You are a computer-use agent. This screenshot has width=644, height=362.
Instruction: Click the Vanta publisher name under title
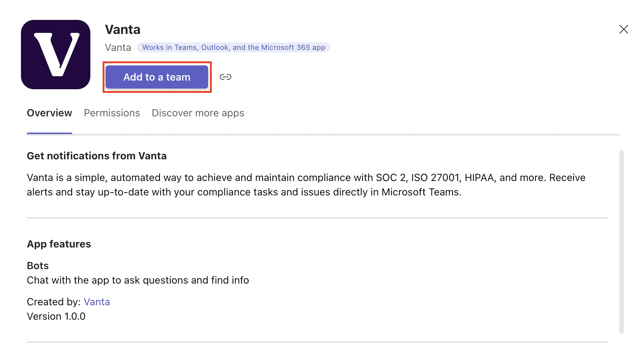tap(118, 47)
